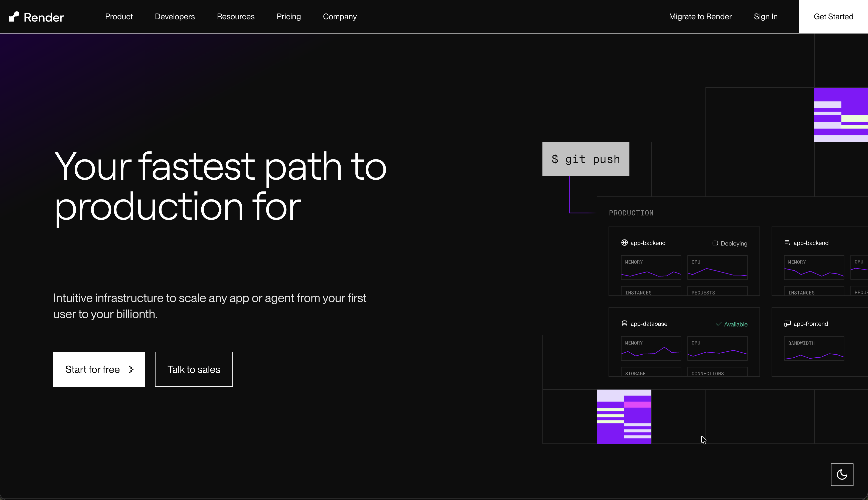Screen dimensions: 868x500
Task: Go to Pricing page
Action: pos(289,17)
